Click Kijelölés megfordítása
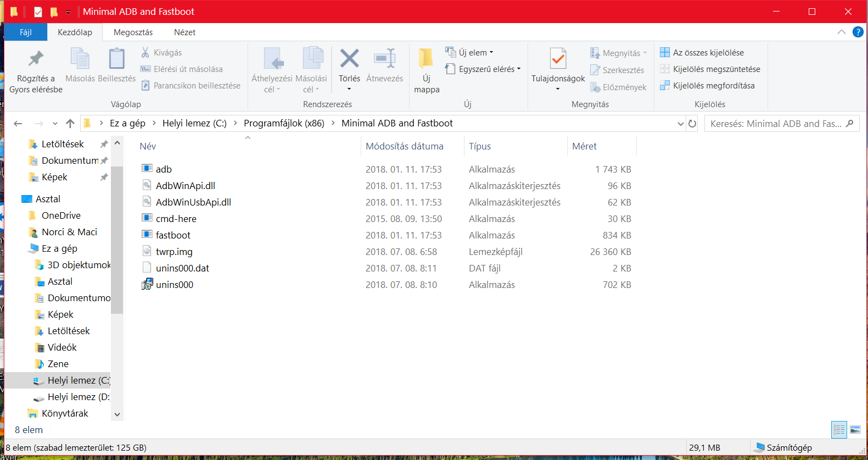The image size is (868, 460). coord(707,85)
